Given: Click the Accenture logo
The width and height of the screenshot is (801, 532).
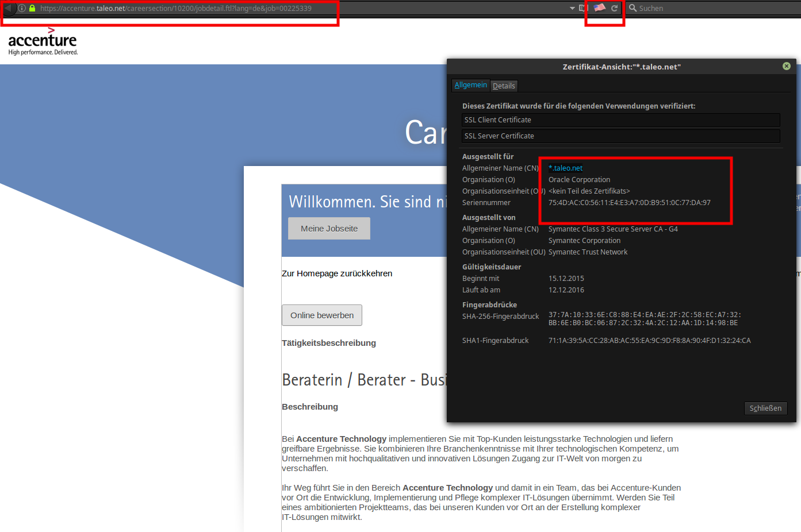Looking at the screenshot, I should 43,42.
